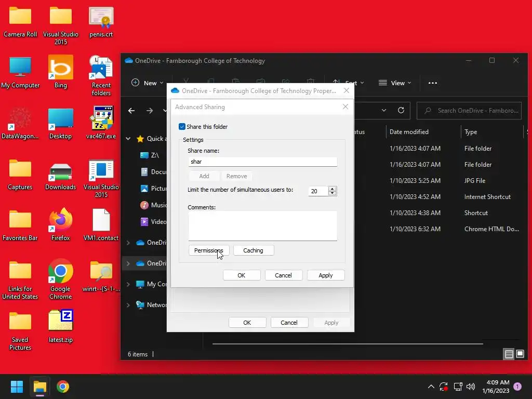This screenshot has height=399, width=532.
Task: Switch to details view icon in status bar
Action: (x=509, y=354)
